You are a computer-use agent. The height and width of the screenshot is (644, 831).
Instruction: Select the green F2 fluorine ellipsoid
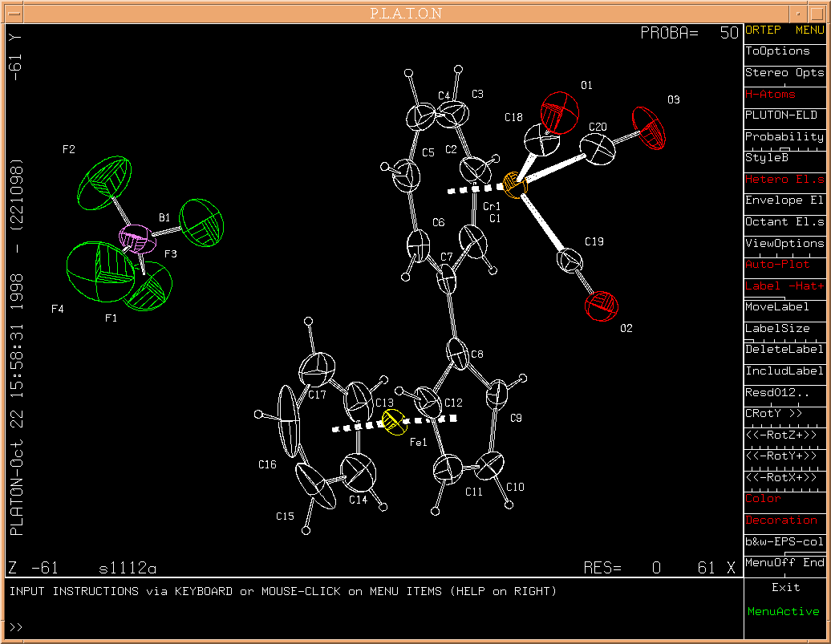click(103, 183)
